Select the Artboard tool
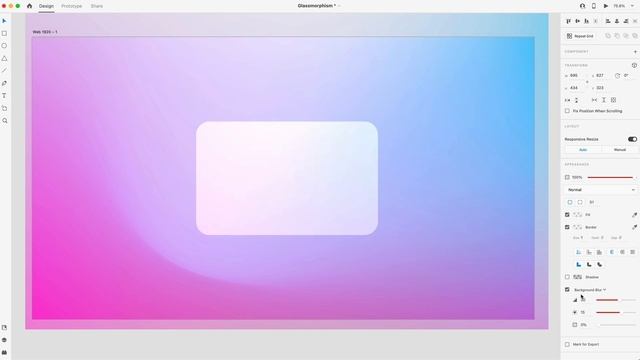The height and width of the screenshot is (360, 640). pos(4,108)
